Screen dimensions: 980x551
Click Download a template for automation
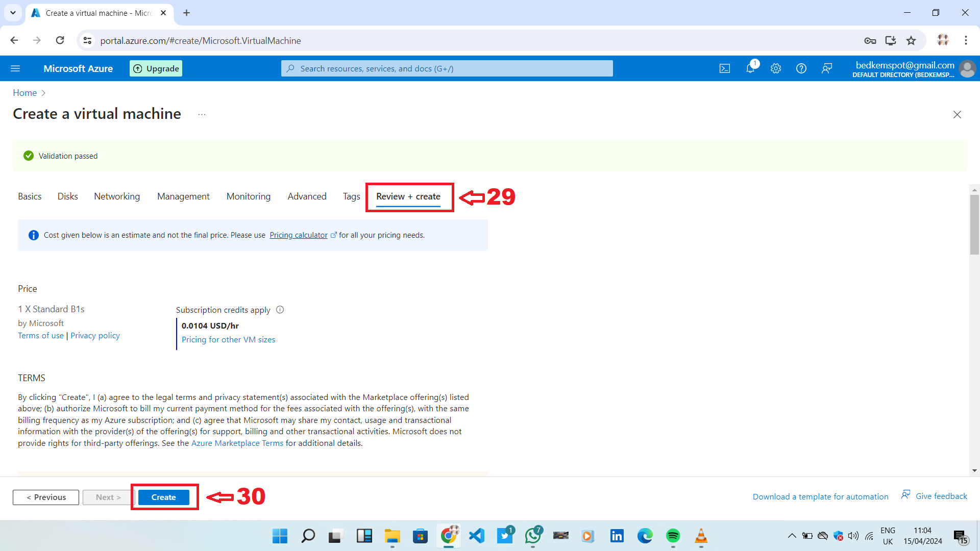pos(820,497)
